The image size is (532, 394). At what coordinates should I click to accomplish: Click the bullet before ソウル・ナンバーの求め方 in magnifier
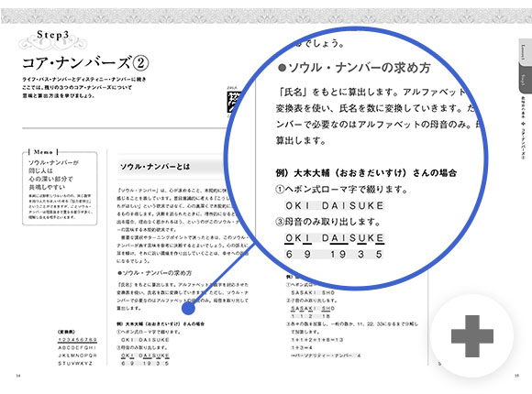[x=282, y=68]
